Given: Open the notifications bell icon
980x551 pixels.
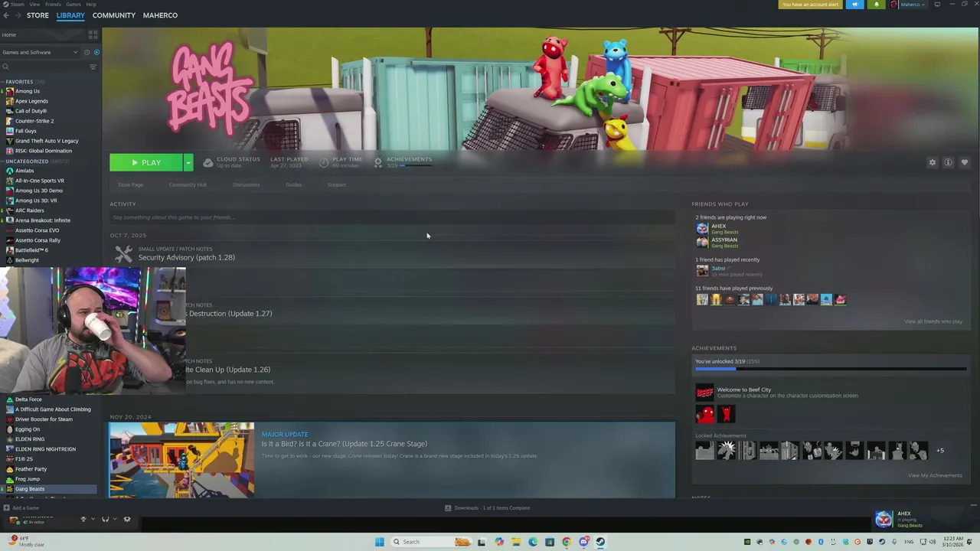Looking at the screenshot, I should 876,5.
